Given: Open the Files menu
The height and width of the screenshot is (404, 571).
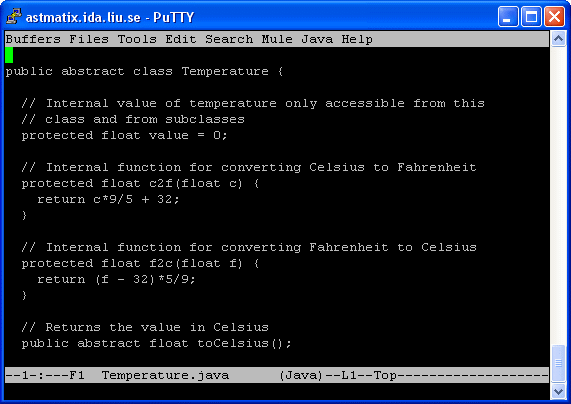Looking at the screenshot, I should pos(89,39).
